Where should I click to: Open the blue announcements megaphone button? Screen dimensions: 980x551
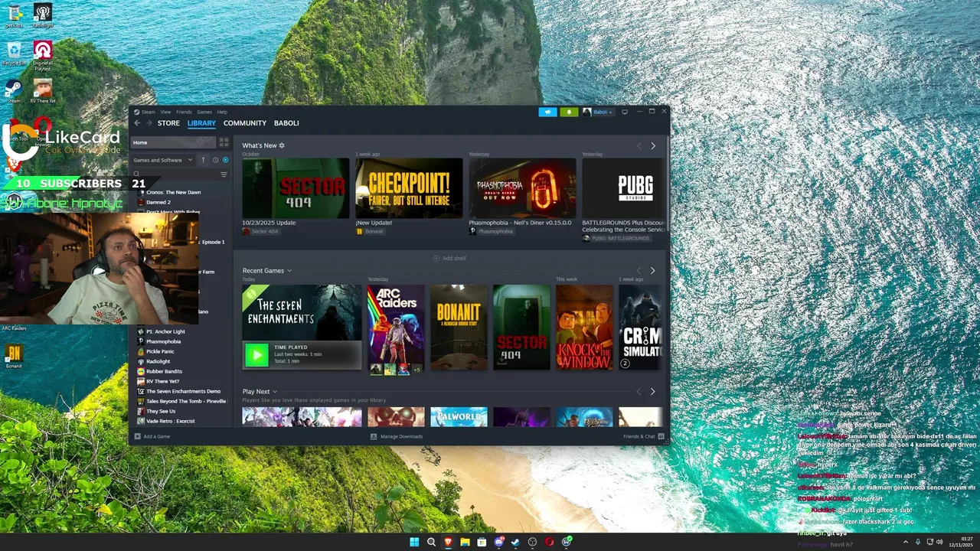coord(547,112)
